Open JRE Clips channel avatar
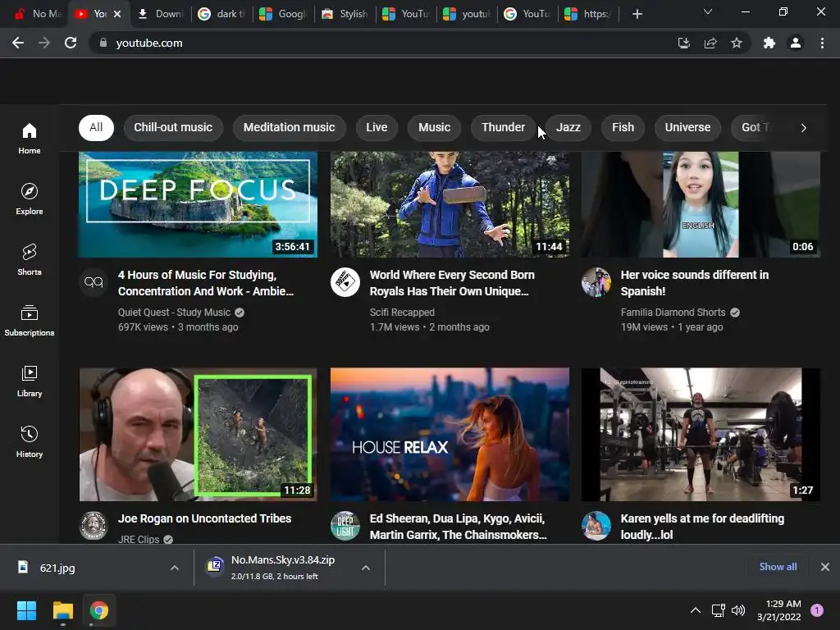Image resolution: width=840 pixels, height=630 pixels. pos(94,526)
